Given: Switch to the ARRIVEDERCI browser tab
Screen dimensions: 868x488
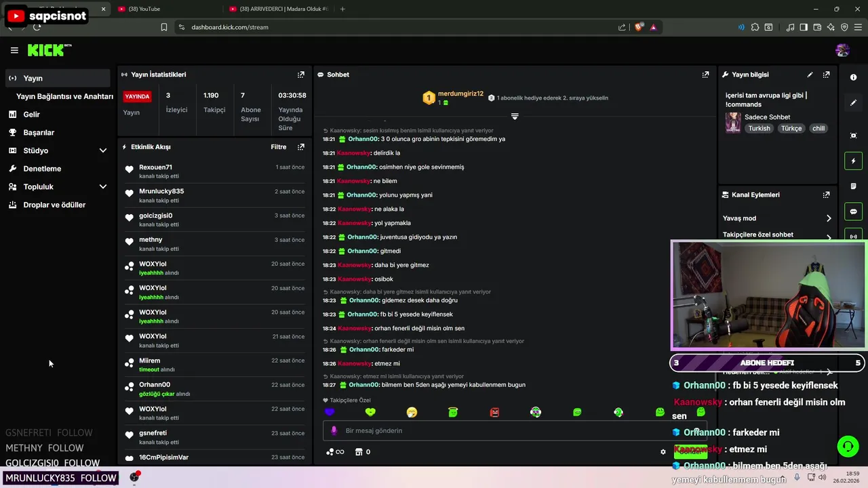Looking at the screenshot, I should click(x=279, y=9).
